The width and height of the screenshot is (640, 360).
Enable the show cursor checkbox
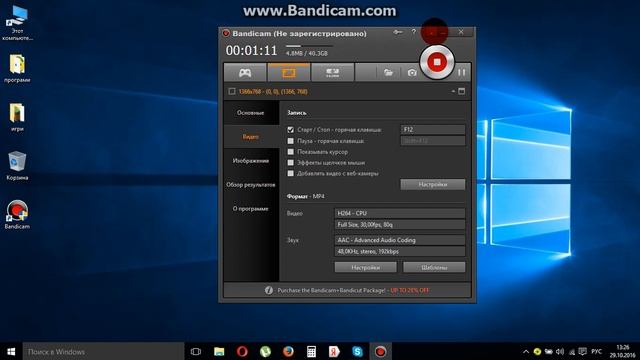(291, 152)
